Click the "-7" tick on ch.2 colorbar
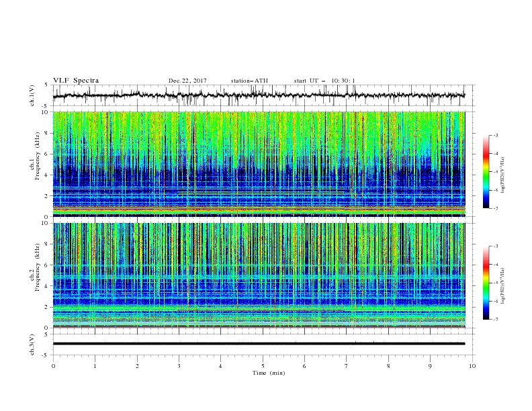 (x=496, y=320)
